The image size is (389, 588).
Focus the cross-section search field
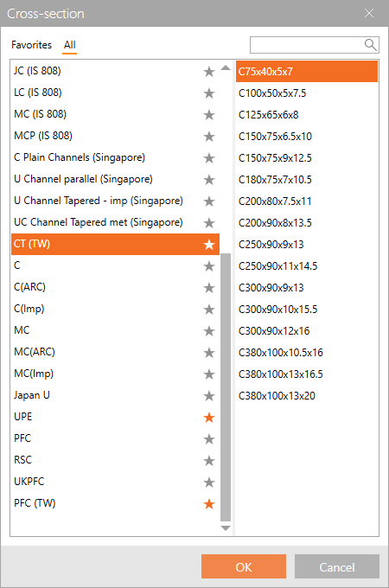(x=307, y=45)
